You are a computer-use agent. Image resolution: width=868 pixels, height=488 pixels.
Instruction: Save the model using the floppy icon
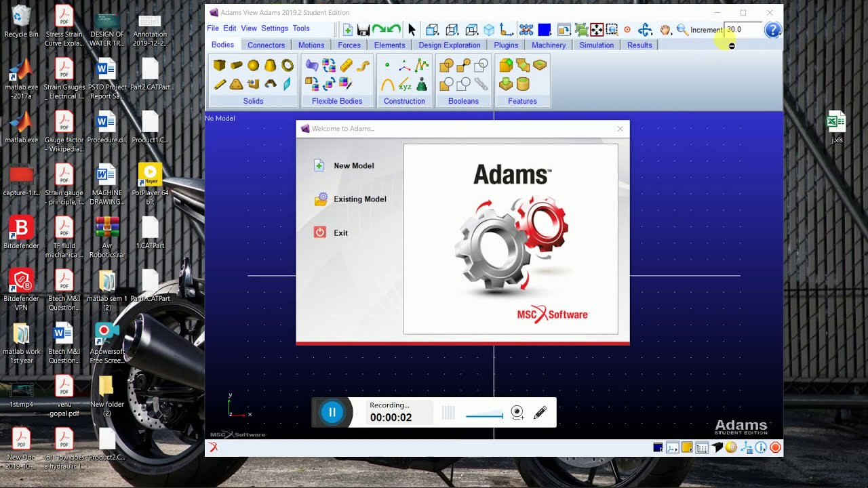pyautogui.click(x=363, y=30)
